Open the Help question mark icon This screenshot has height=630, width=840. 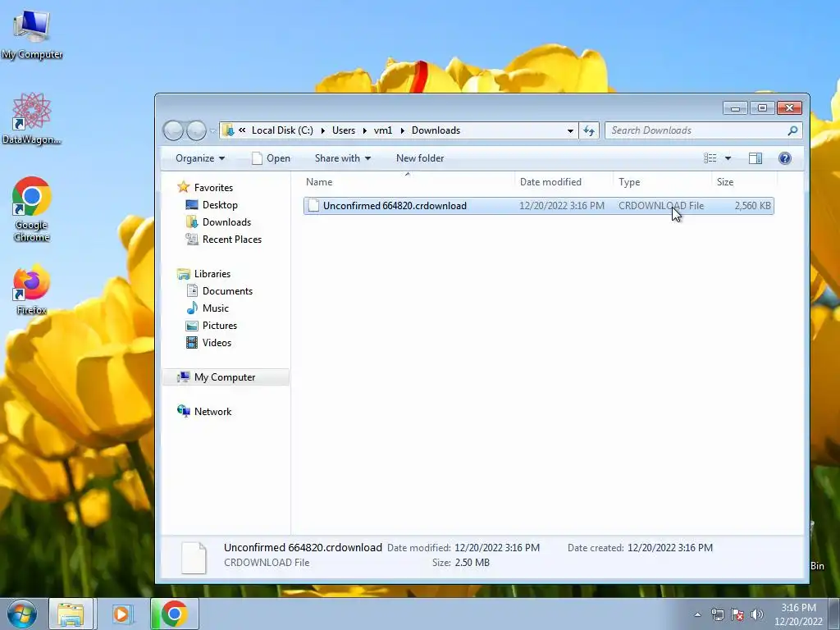tap(785, 158)
